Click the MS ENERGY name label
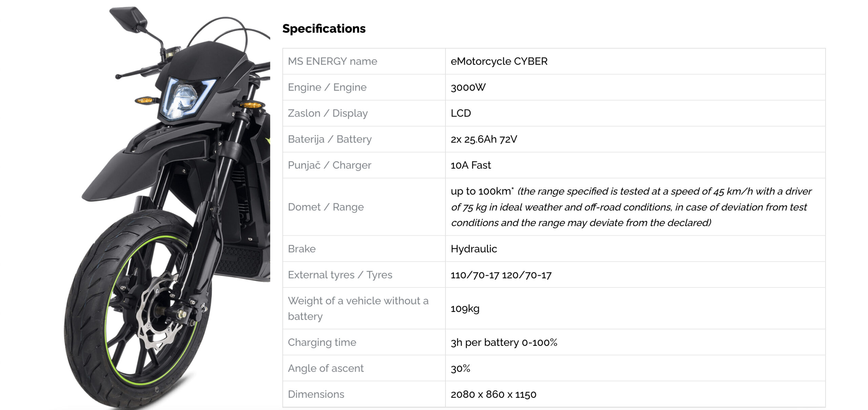 (332, 61)
